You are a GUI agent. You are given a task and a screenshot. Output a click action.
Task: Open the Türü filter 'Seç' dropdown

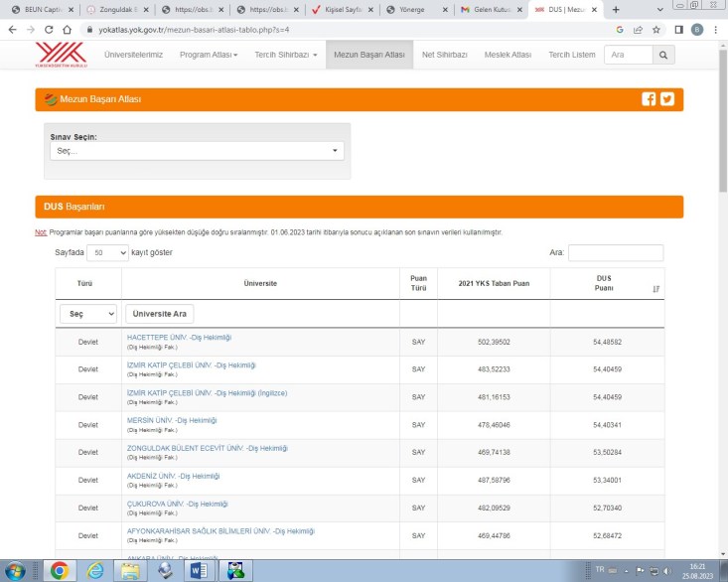[x=87, y=314]
